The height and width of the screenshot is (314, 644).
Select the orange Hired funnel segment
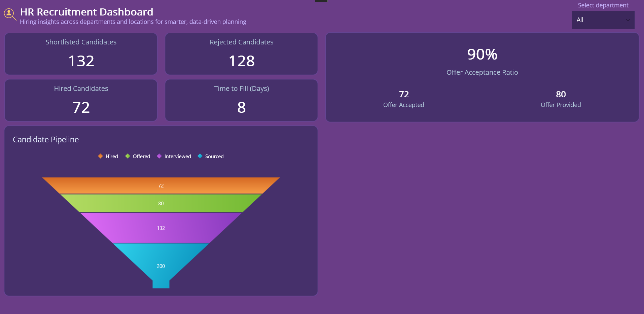[x=161, y=185]
